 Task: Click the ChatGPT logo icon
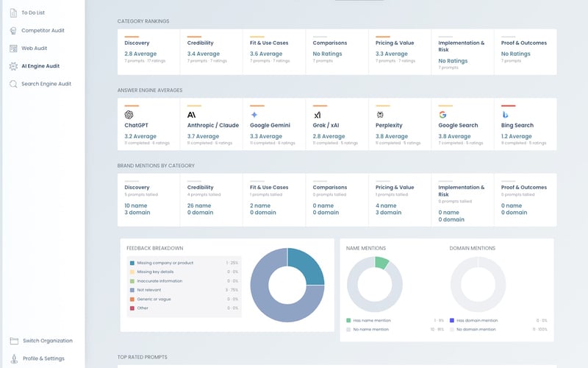click(129, 115)
